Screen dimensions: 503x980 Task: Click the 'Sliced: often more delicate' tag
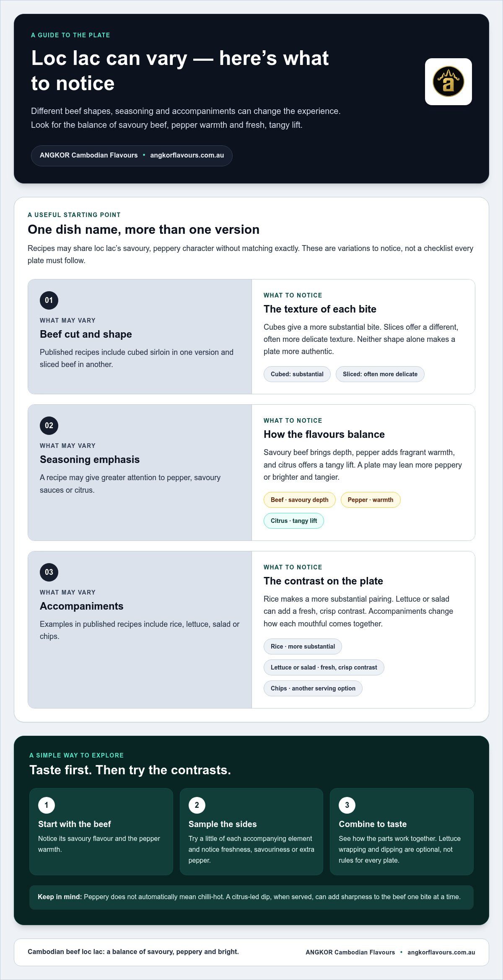coord(380,374)
